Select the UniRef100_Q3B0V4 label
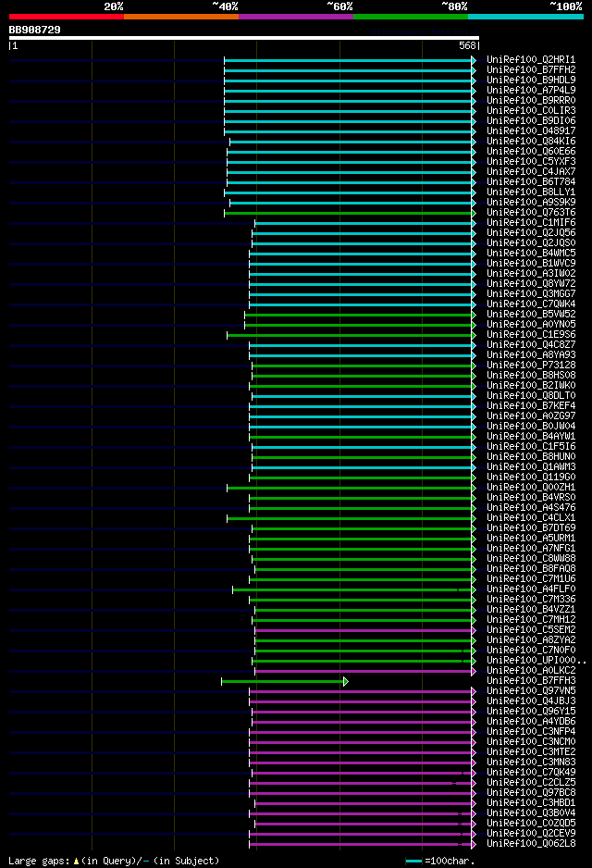Image resolution: width=592 pixels, height=868 pixels. 531,813
